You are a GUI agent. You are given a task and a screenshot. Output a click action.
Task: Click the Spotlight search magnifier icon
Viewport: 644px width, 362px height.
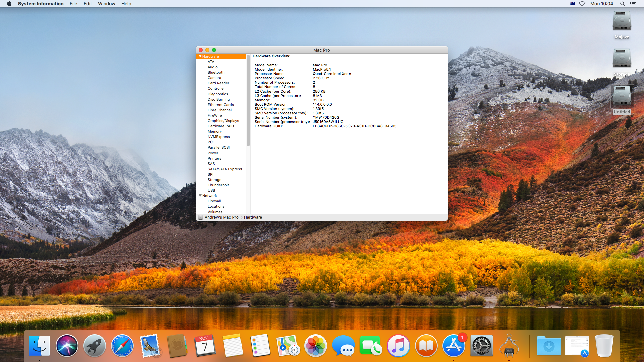pyautogui.click(x=622, y=4)
